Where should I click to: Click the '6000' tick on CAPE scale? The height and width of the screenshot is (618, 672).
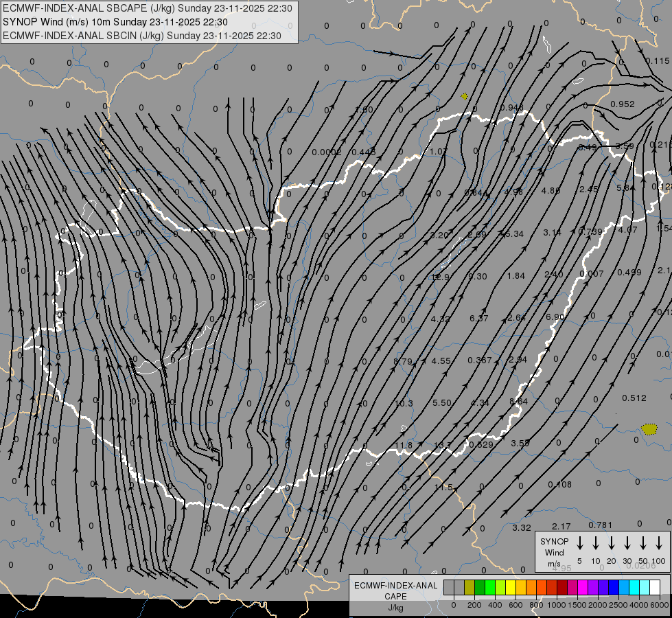(660, 605)
